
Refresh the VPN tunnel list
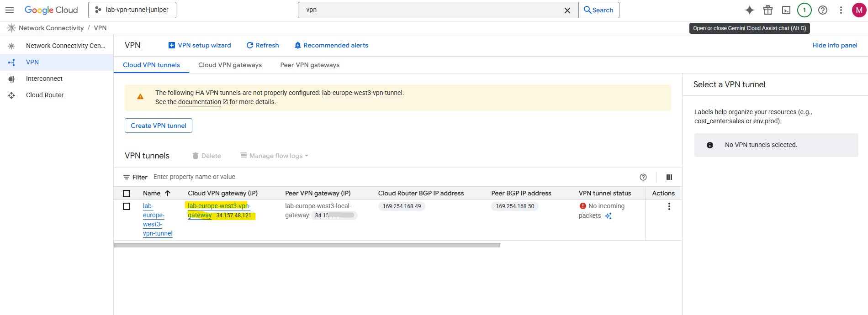click(263, 45)
